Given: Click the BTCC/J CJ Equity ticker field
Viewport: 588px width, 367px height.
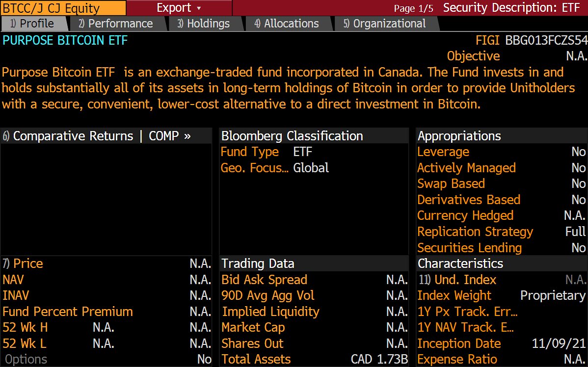Looking at the screenshot, I should coord(63,8).
